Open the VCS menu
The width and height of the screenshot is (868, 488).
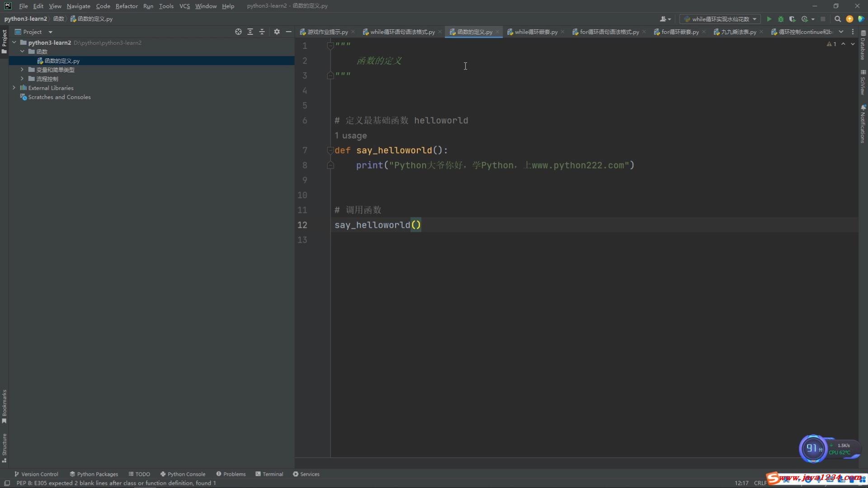(x=184, y=6)
